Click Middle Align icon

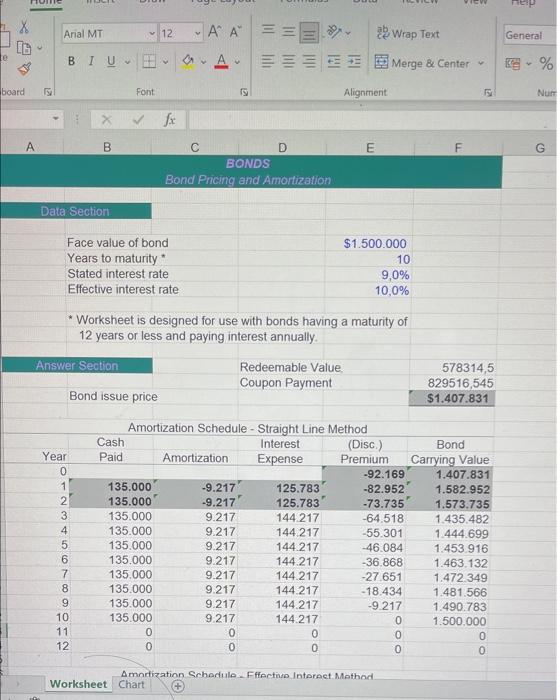(289, 32)
